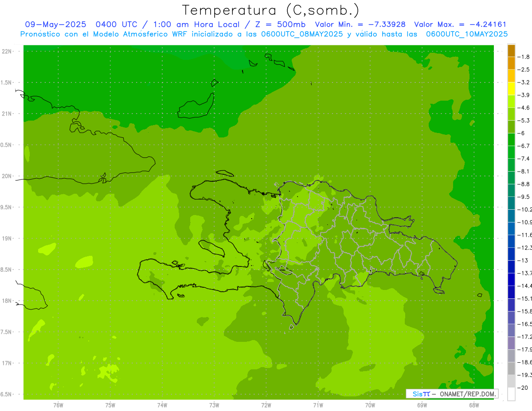The height and width of the screenshot is (411, 532).
Task: Click the "-8.1" colorbar label
Action: 524,171
